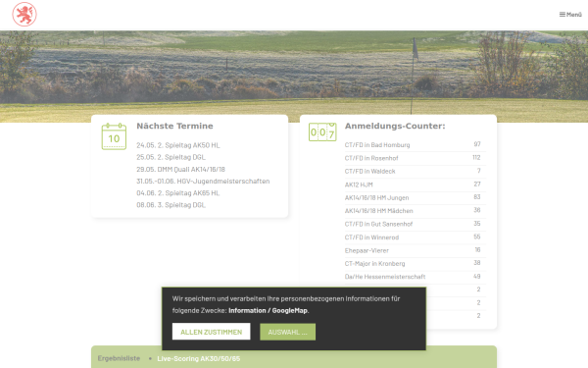Click count 112 for Rosenhof

pos(476,158)
